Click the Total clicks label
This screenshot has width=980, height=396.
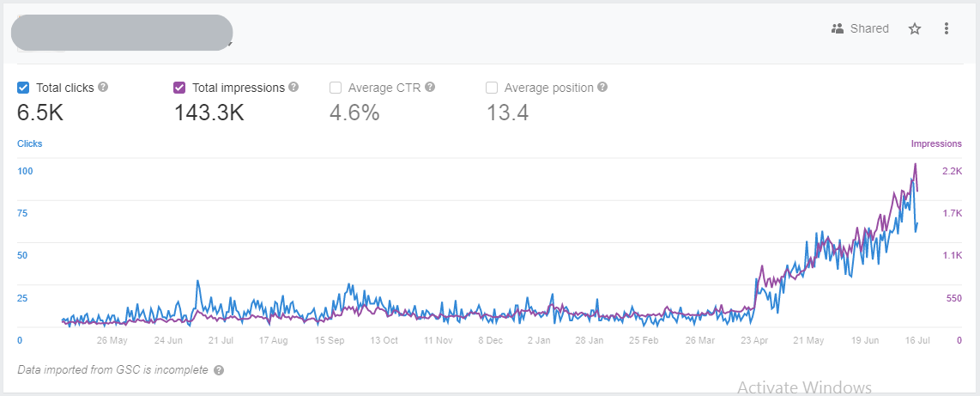[x=65, y=88]
